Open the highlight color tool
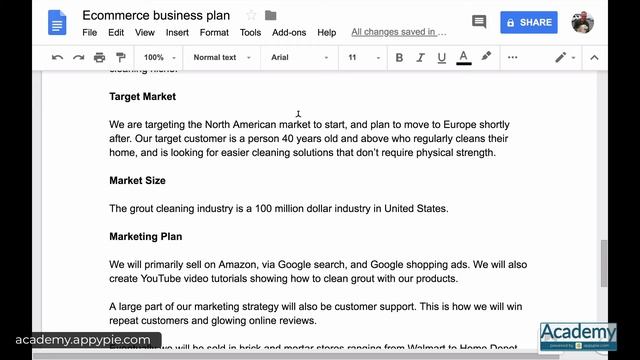The image size is (640, 360). tap(486, 57)
